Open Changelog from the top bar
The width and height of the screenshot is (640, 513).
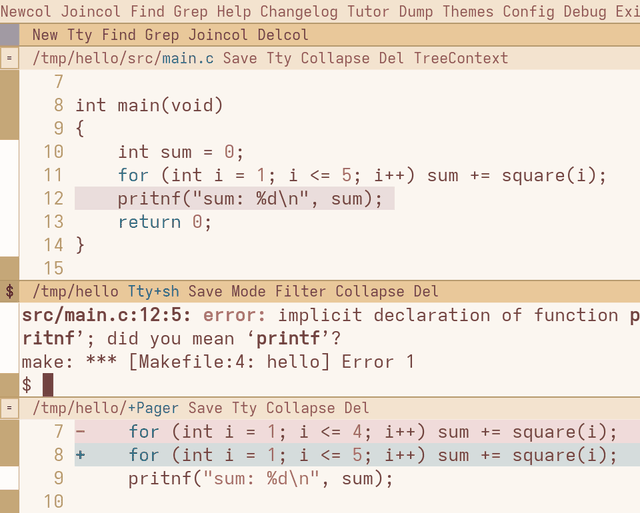click(299, 11)
